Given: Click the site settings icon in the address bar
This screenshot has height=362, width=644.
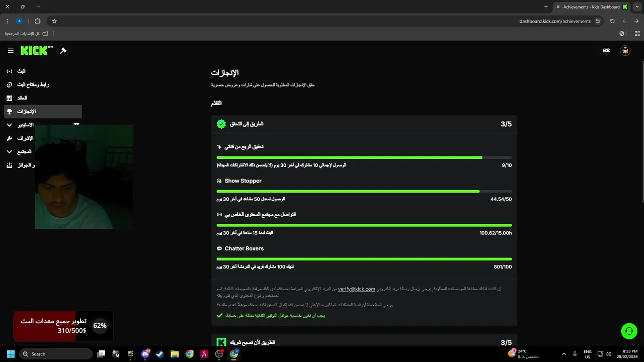Looking at the screenshot, I should pos(598,21).
